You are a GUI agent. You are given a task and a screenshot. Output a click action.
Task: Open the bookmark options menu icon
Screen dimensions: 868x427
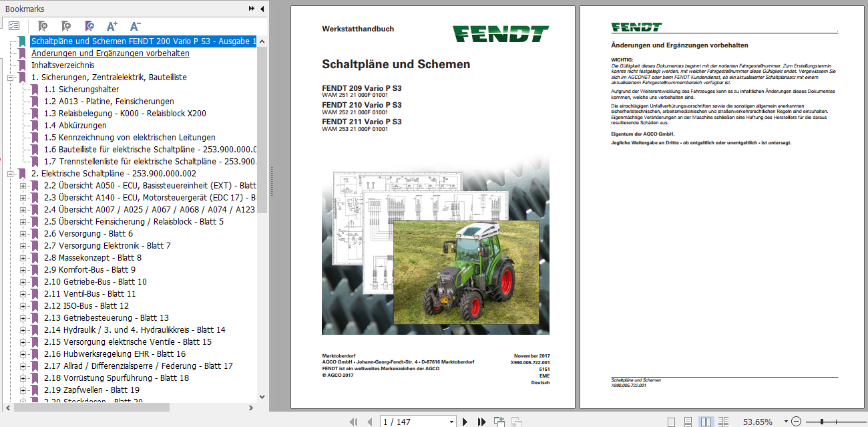pyautogui.click(x=14, y=26)
